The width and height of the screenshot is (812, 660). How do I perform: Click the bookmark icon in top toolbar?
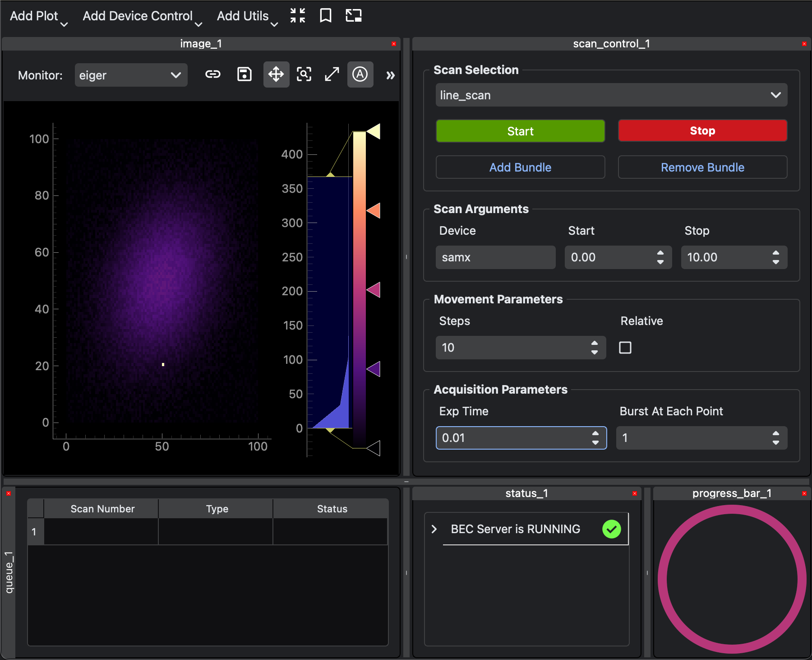[x=325, y=16]
